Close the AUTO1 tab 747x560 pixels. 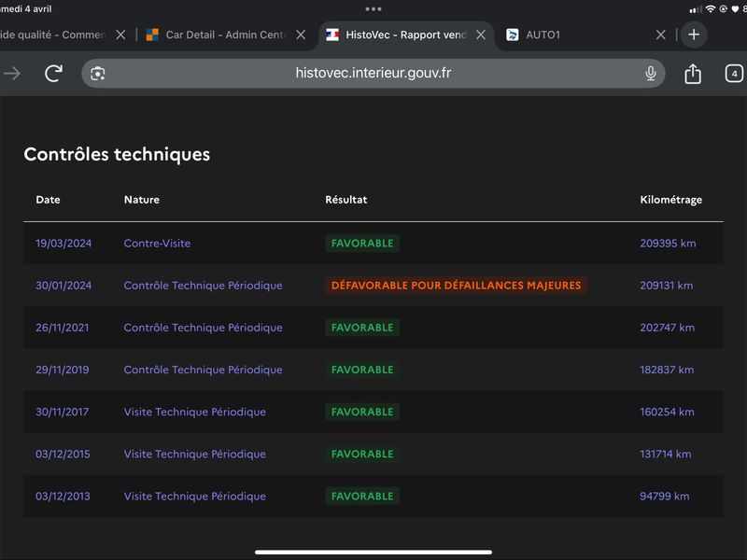pyautogui.click(x=661, y=35)
